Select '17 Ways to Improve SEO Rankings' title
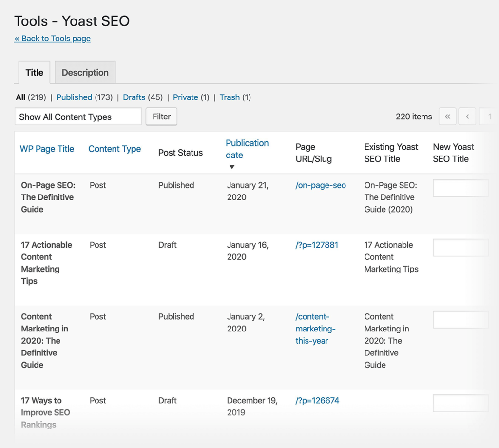 point(45,412)
